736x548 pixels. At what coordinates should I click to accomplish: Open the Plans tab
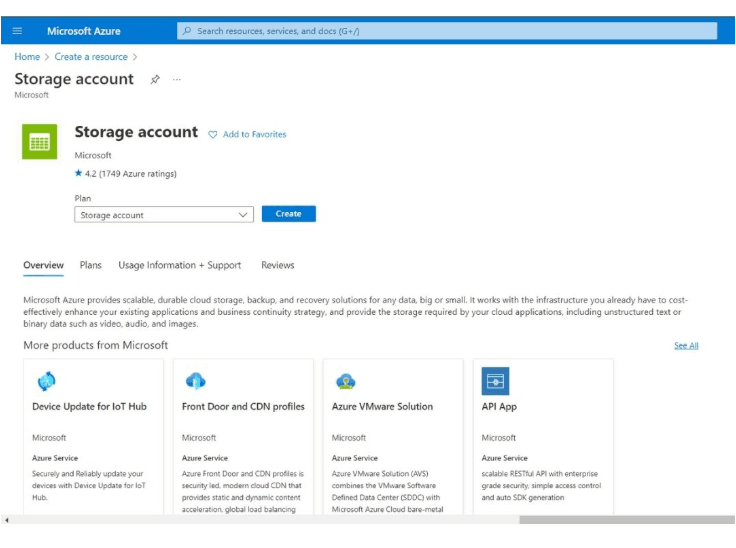coord(91,265)
